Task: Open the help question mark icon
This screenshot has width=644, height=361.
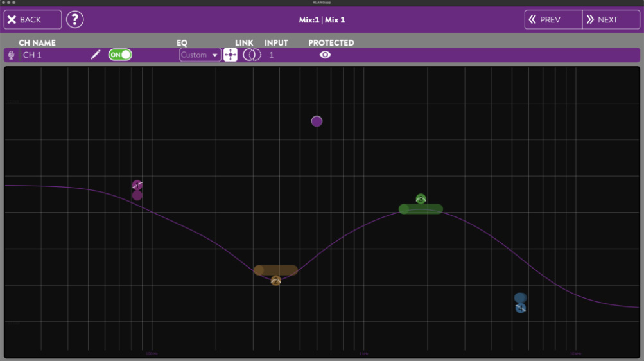Action: tap(75, 19)
